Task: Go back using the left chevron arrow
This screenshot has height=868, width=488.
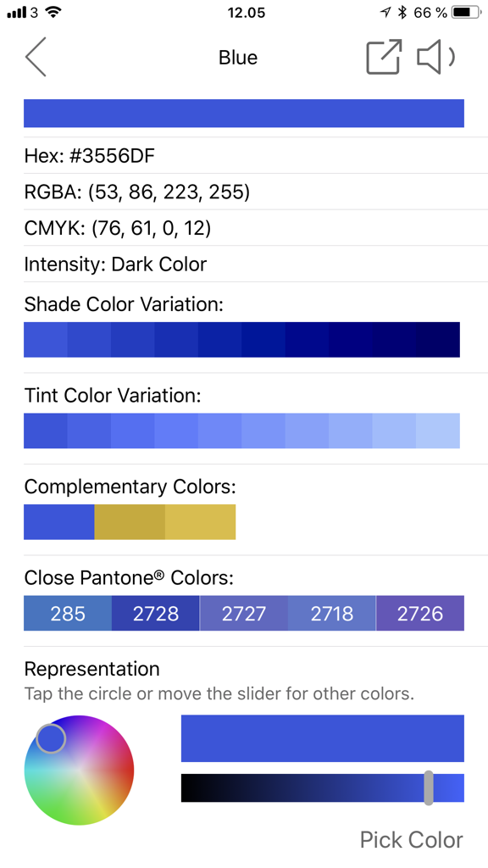Action: [36, 57]
